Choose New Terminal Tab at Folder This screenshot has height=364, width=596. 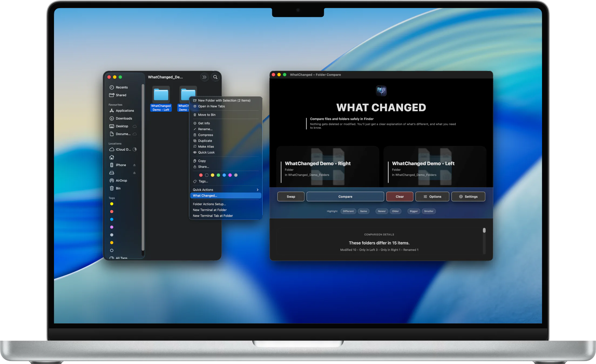click(x=226, y=216)
